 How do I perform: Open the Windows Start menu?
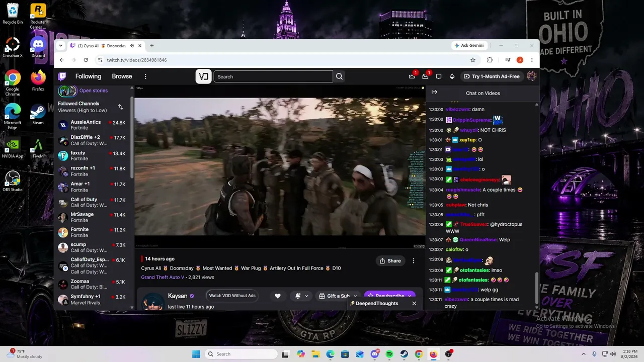(x=196, y=354)
